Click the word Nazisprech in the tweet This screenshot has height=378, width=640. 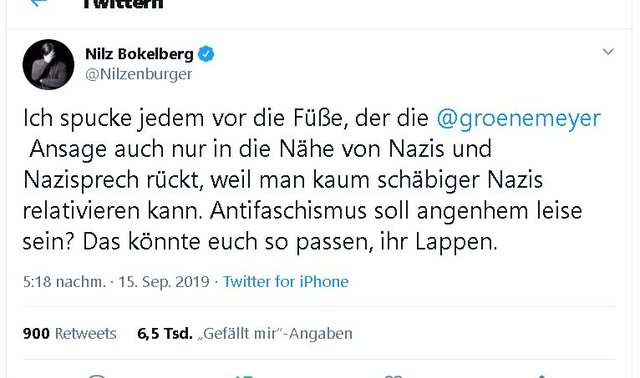click(81, 180)
